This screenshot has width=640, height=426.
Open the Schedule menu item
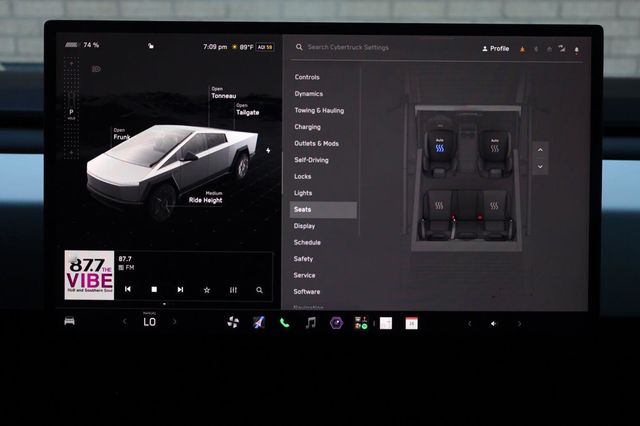pyautogui.click(x=307, y=242)
